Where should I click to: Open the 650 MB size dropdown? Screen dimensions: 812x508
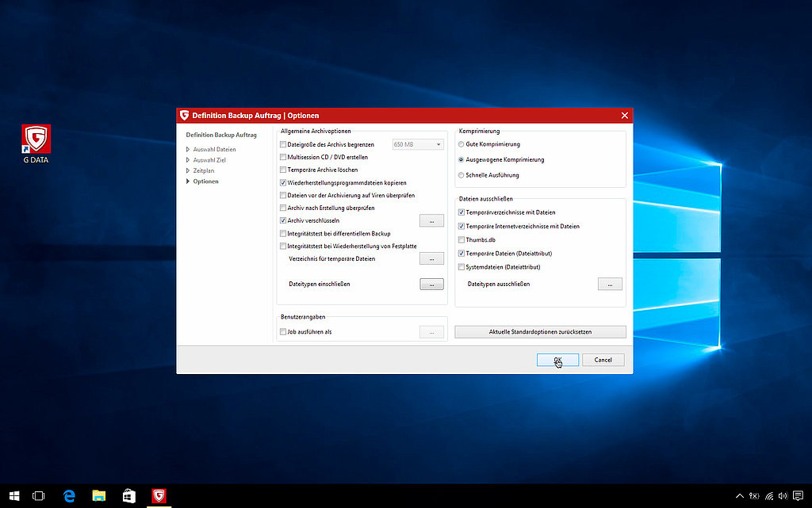439,144
